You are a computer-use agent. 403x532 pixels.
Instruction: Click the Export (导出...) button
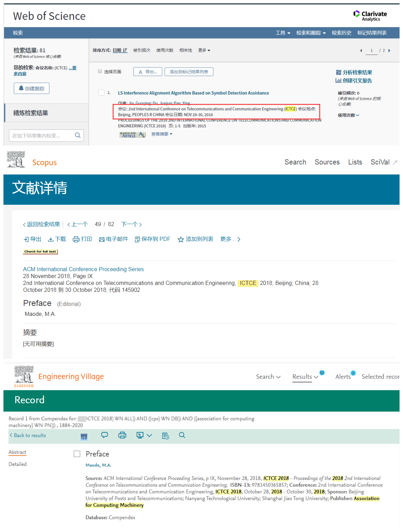(147, 72)
